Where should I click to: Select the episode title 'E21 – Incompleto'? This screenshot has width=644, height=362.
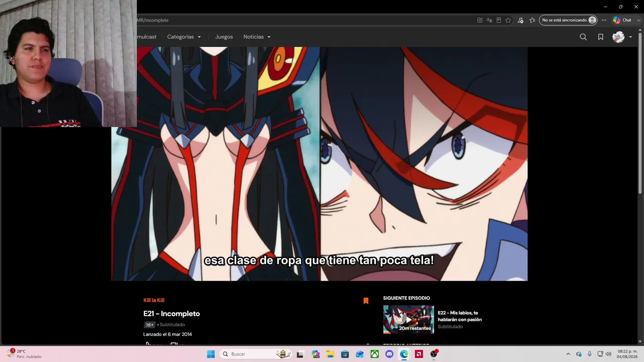click(x=172, y=314)
